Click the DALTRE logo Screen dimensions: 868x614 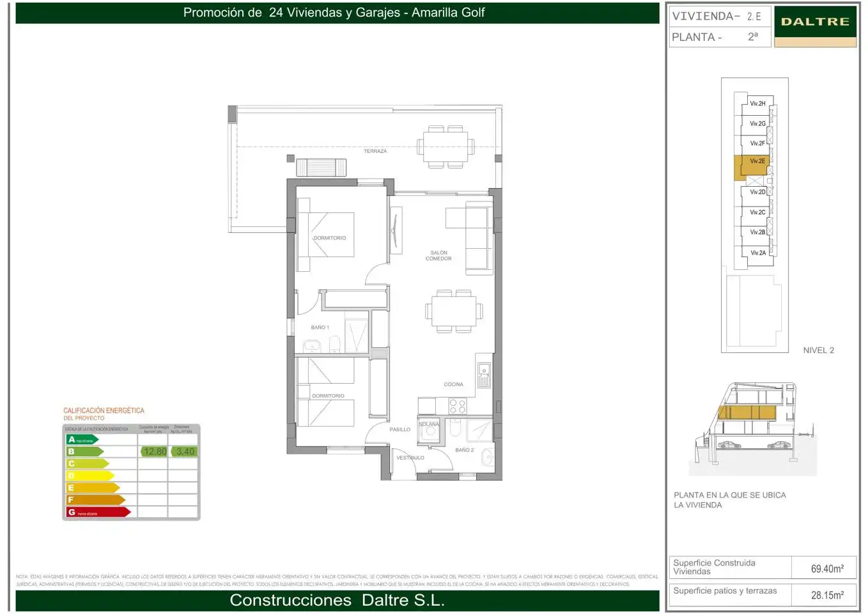(x=815, y=26)
